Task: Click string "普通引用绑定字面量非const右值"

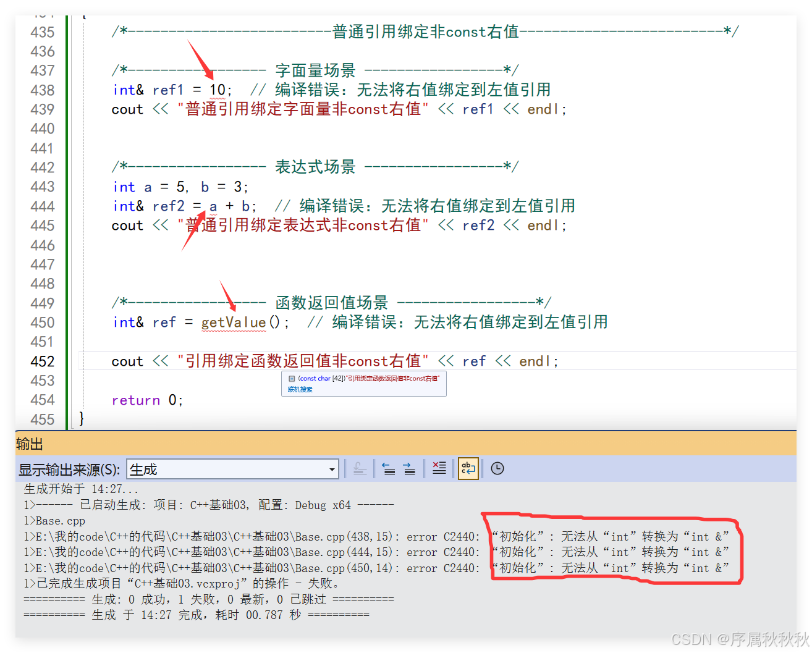Action: tap(303, 109)
